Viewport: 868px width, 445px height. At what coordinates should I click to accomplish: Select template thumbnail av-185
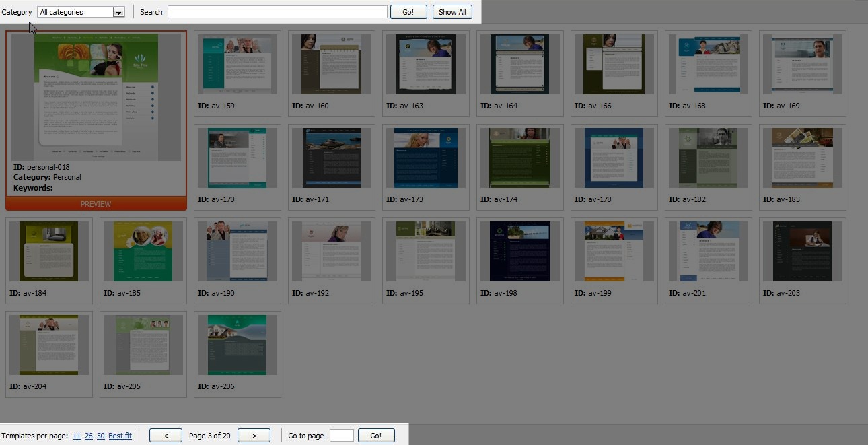click(143, 251)
